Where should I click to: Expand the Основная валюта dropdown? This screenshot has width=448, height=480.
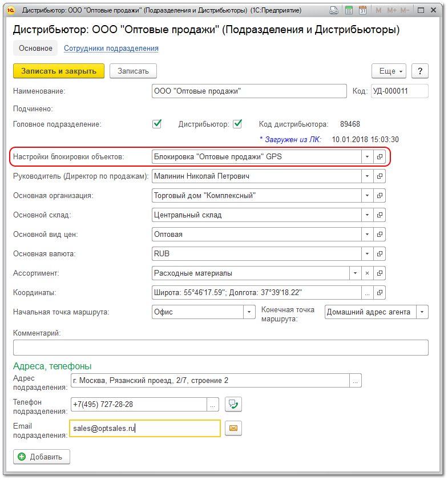367,254
